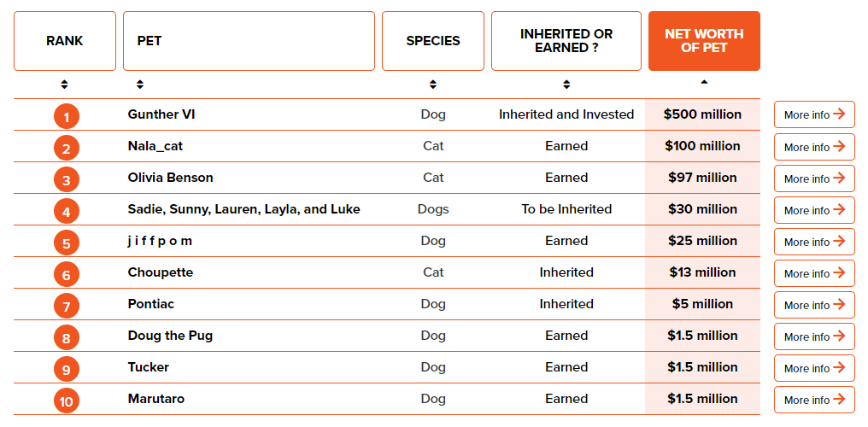Open More info for Gunther VI
Viewport: 868px width, 427px height.
(814, 115)
